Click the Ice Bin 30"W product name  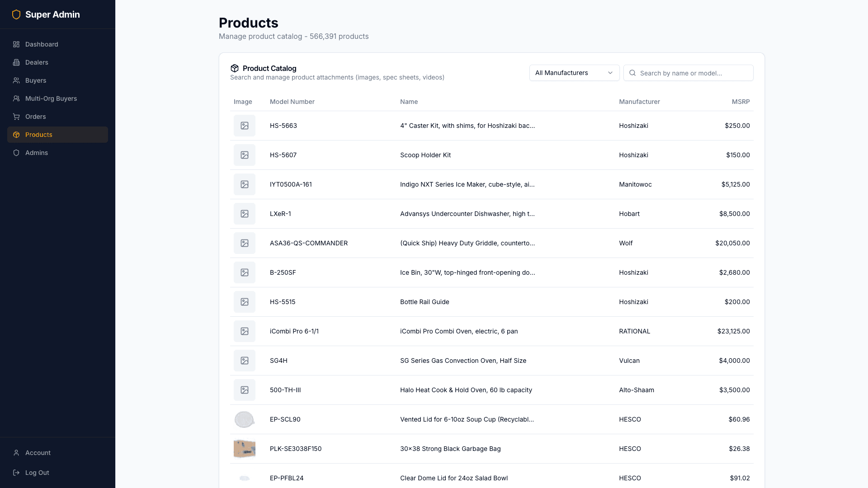click(467, 272)
